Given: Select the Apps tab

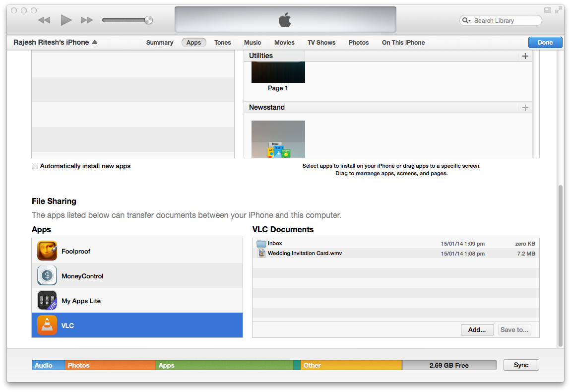Looking at the screenshot, I should point(194,43).
